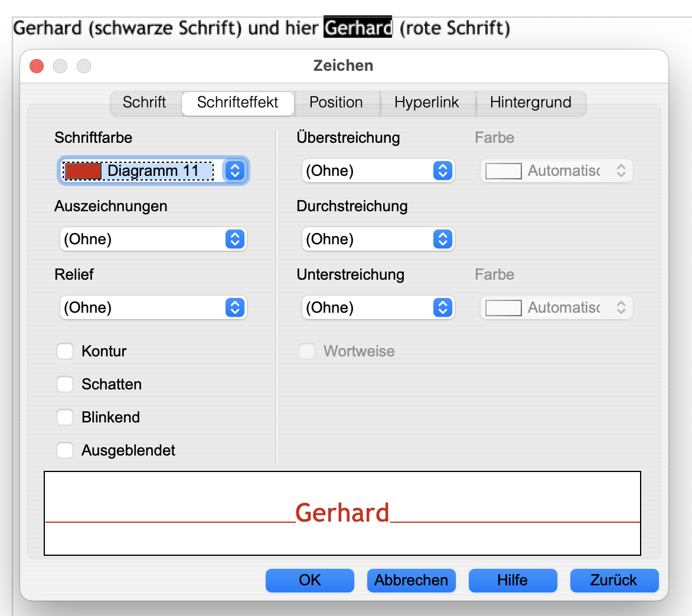This screenshot has width=692, height=616.
Task: Expand the Überstreichung dropdown
Action: point(442,171)
